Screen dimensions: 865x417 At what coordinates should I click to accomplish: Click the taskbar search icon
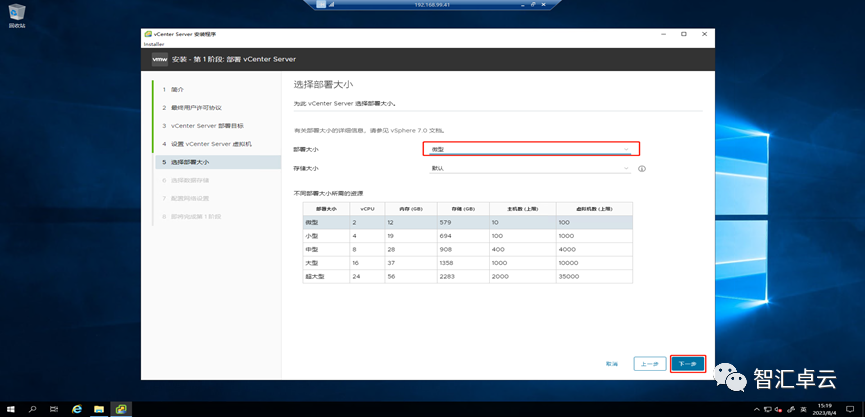coord(32,409)
